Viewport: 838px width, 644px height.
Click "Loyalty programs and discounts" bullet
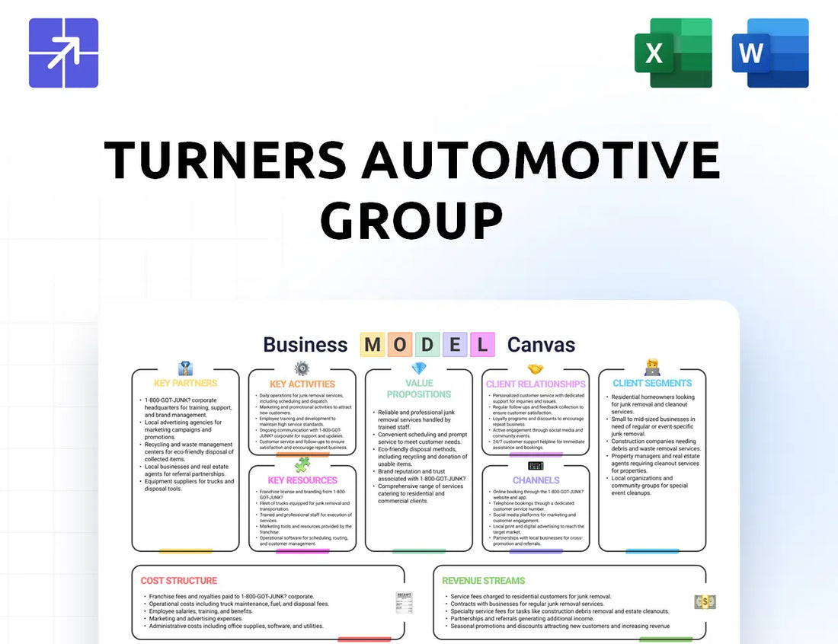point(536,421)
